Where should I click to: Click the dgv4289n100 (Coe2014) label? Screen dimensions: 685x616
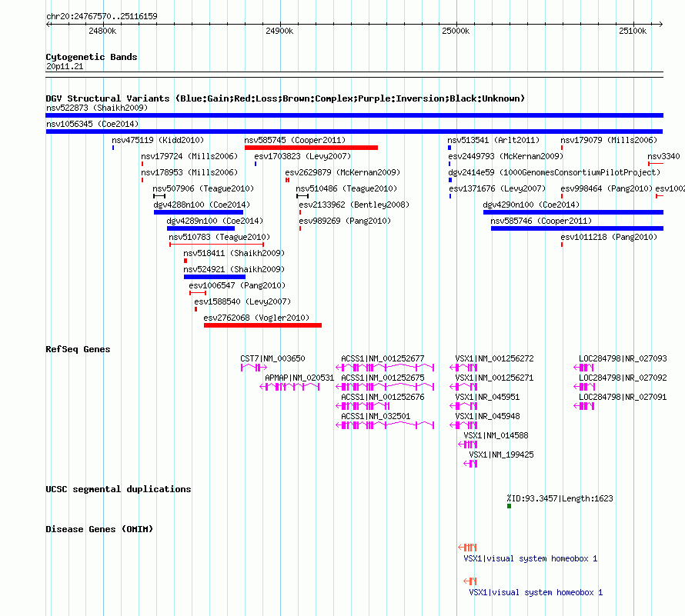[215, 221]
